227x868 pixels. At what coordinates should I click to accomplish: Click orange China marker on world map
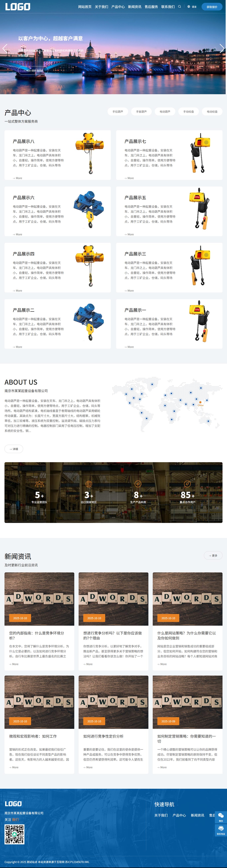pos(200,402)
